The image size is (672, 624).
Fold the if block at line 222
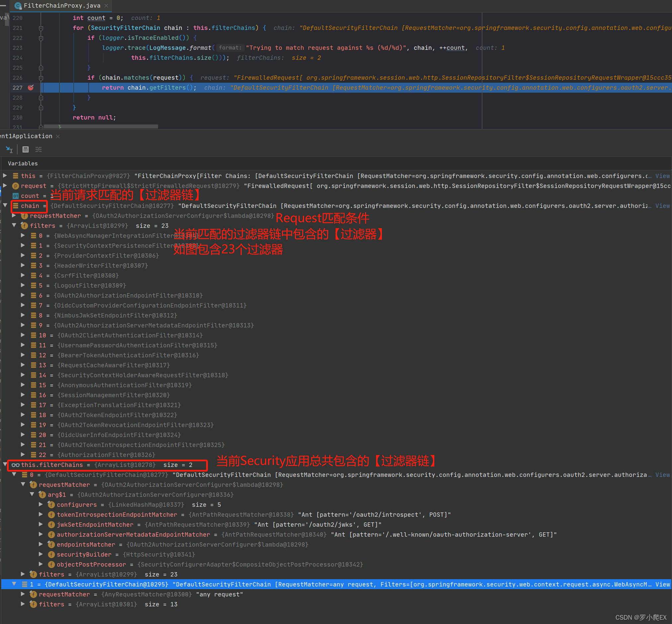pos(41,38)
